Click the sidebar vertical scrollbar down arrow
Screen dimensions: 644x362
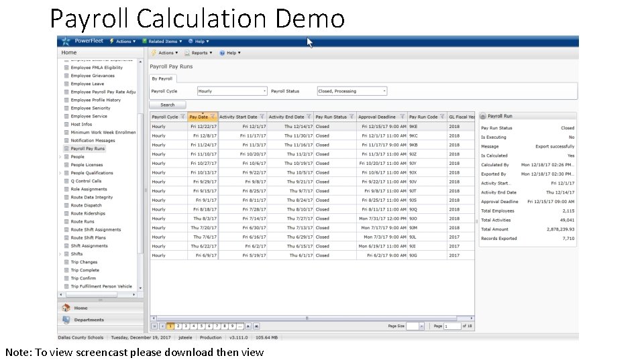click(141, 288)
